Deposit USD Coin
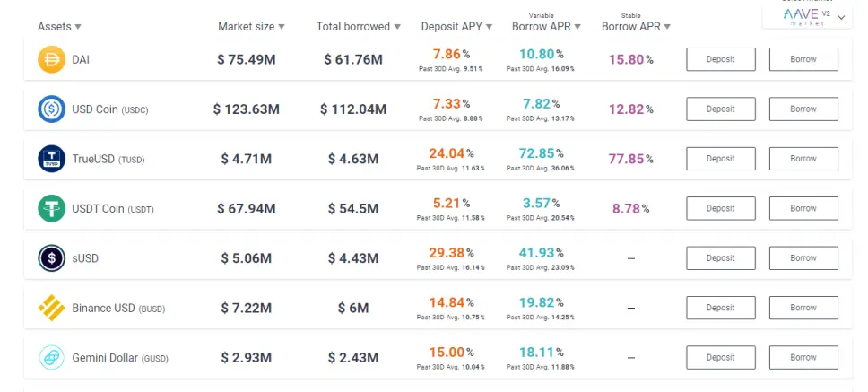868x392 pixels. point(721,109)
